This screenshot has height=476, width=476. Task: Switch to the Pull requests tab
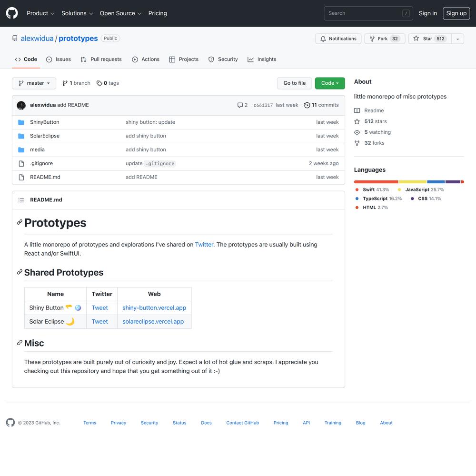(x=101, y=59)
